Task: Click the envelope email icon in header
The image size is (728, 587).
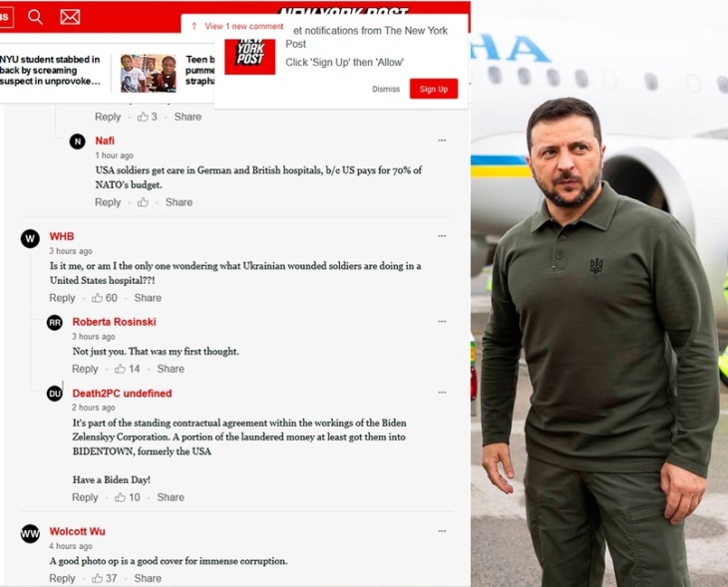Action: pos(70,17)
